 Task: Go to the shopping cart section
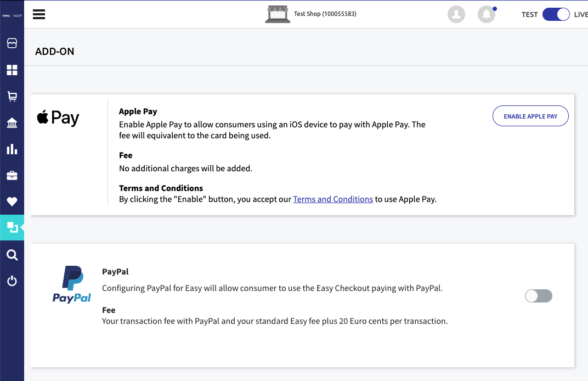(12, 97)
